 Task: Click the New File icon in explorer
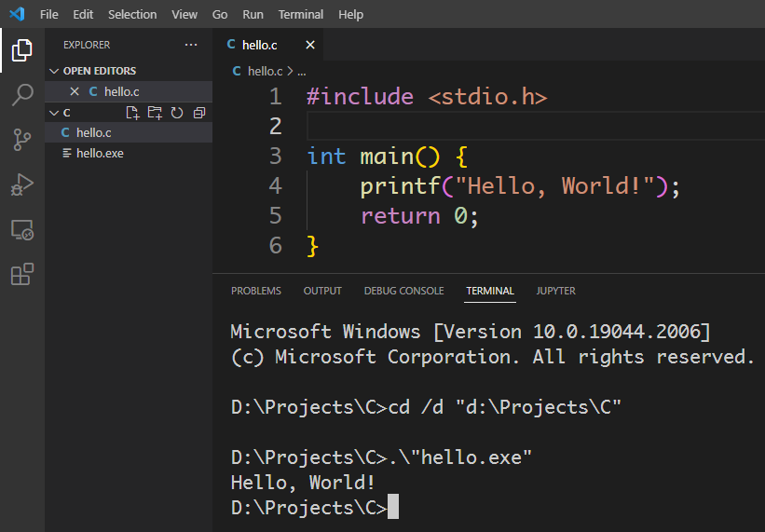coord(132,113)
